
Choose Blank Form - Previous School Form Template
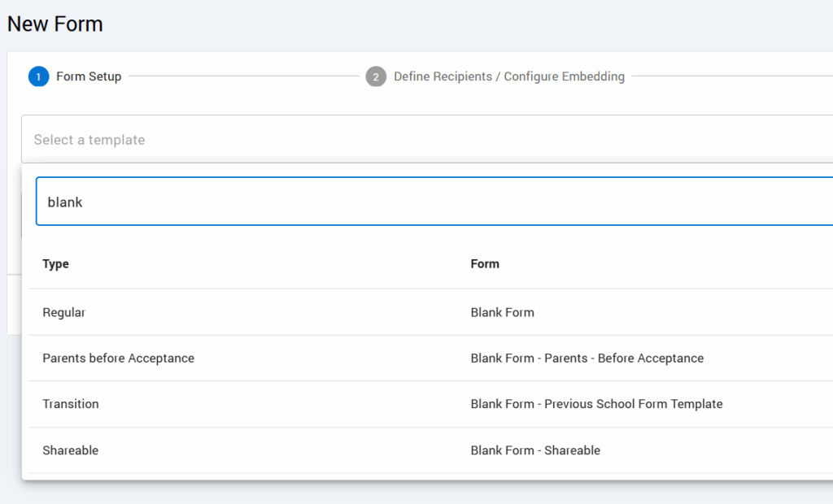(x=596, y=404)
